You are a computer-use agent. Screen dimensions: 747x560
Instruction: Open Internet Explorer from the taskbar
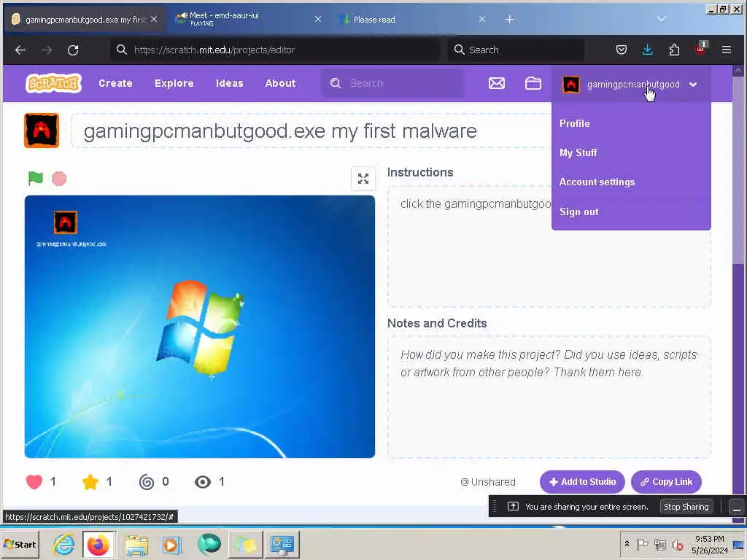tap(63, 544)
